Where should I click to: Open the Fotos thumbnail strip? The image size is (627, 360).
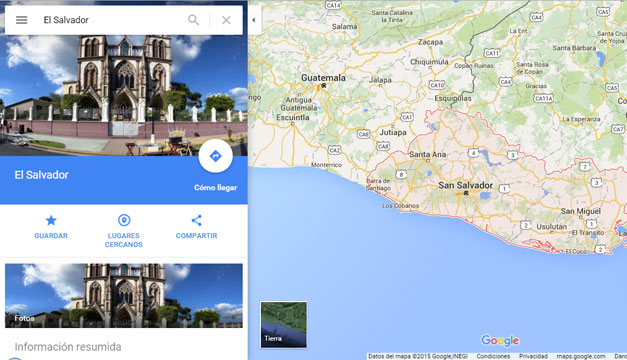tap(124, 296)
